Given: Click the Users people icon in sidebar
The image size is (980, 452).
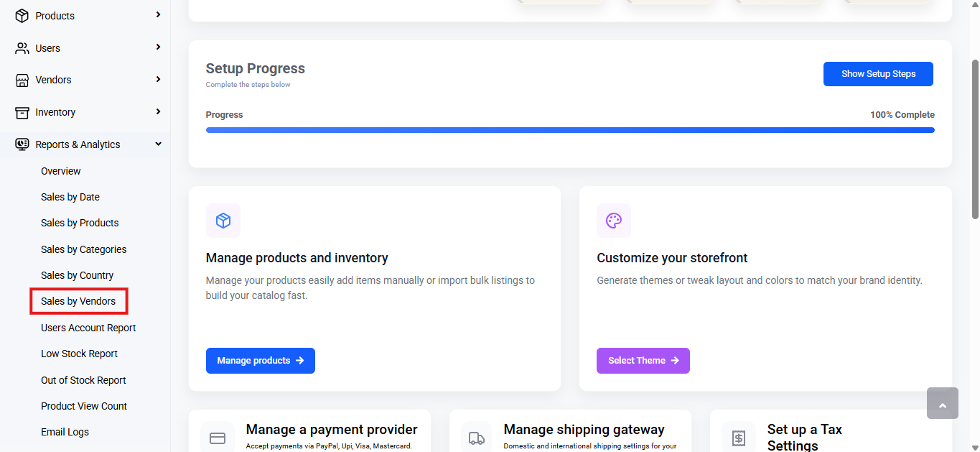Looking at the screenshot, I should (x=22, y=48).
